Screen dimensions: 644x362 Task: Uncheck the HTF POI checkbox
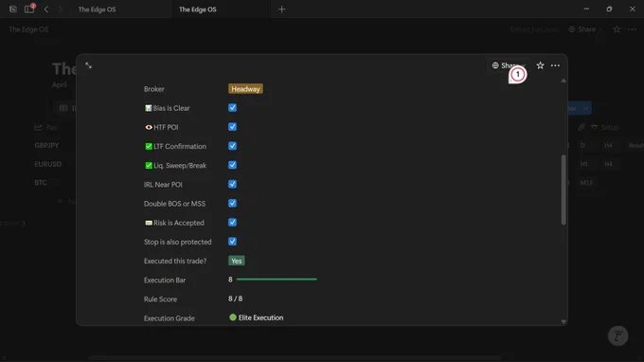(x=232, y=127)
